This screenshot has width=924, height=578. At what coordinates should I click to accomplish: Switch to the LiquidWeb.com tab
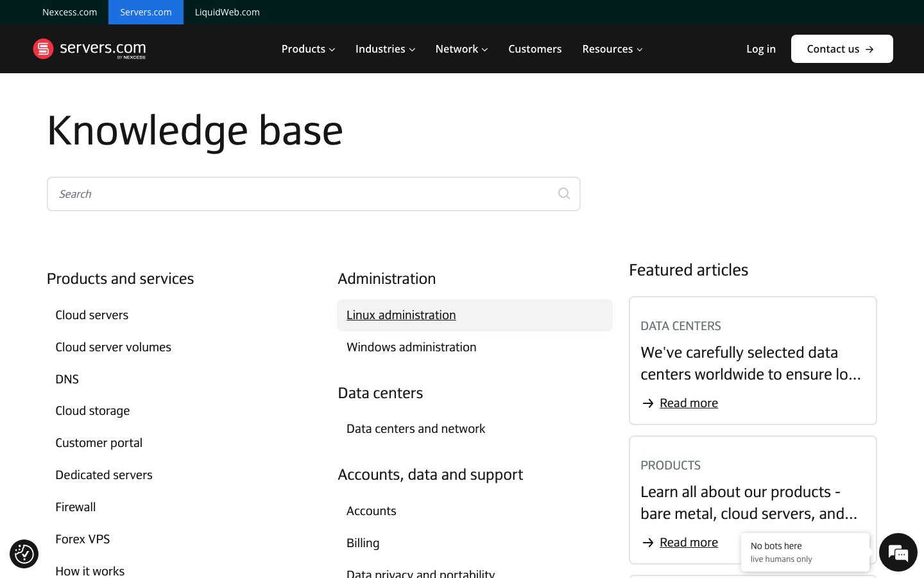[x=227, y=12]
